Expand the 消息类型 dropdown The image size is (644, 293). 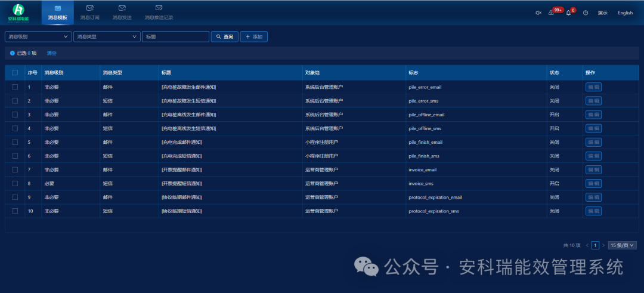point(107,36)
